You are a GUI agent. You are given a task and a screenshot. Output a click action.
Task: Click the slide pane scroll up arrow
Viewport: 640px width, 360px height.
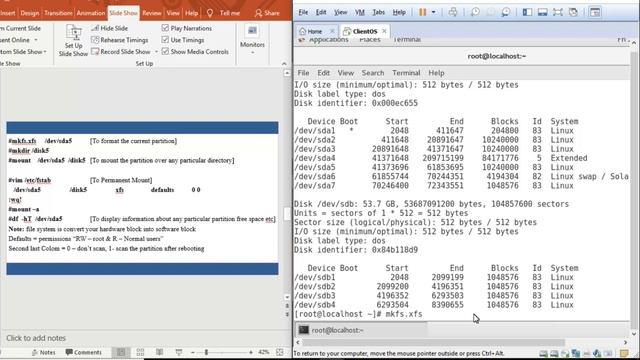[x=287, y=73]
